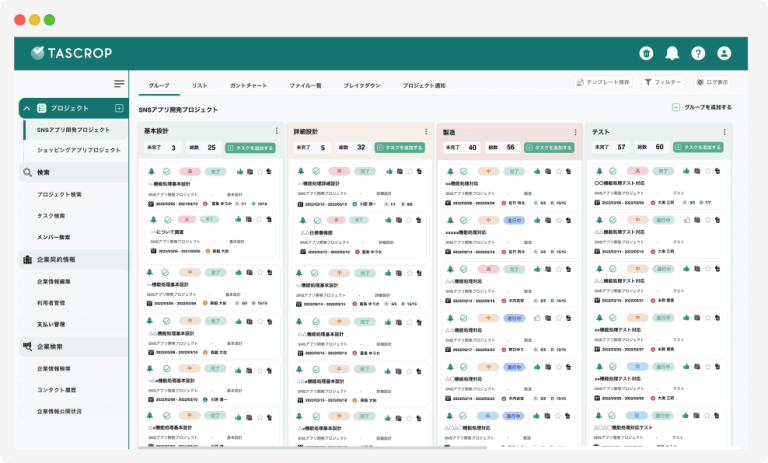Click the plus icon beside プロジェクト
768x463 pixels.
pyautogui.click(x=119, y=108)
